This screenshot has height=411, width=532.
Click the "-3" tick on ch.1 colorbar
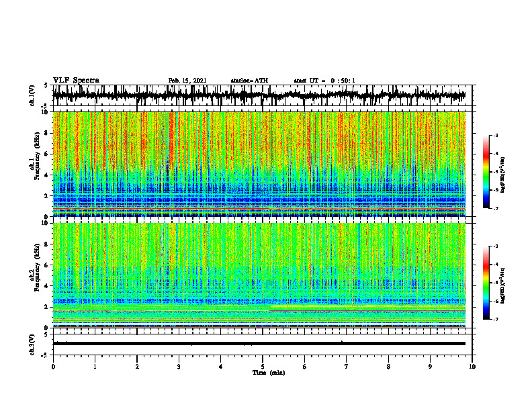click(496, 135)
